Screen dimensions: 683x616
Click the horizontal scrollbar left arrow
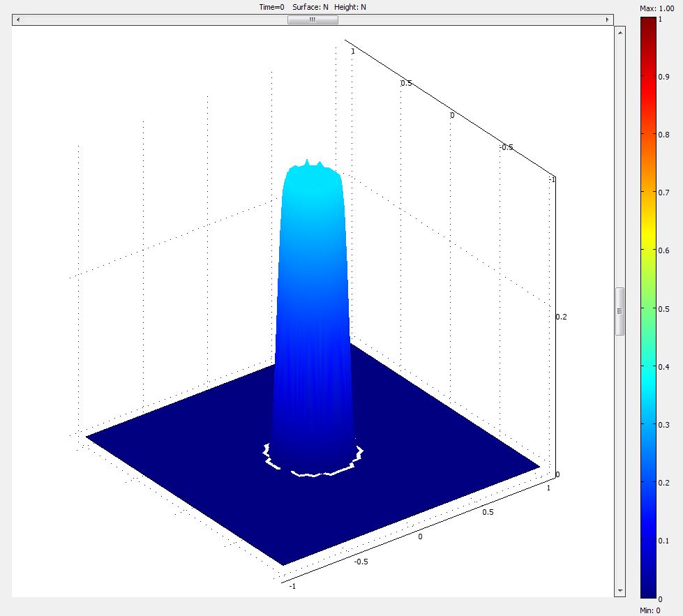17,20
